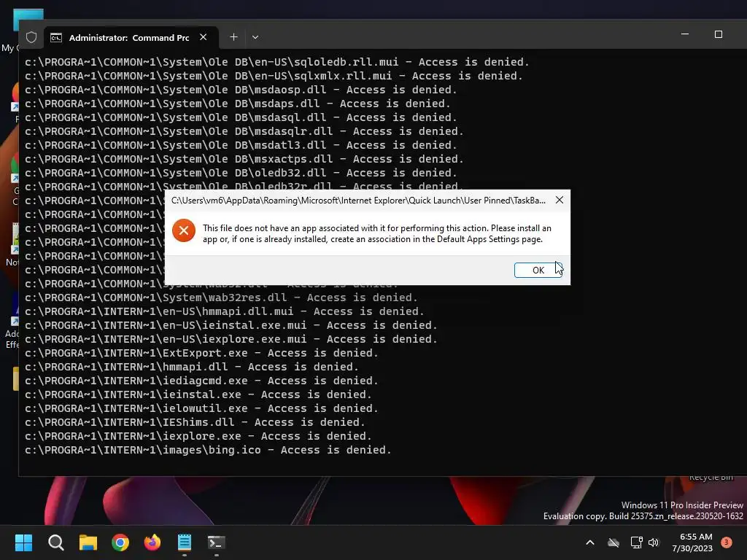Screen dimensions: 747x560
Task: Open taskbar Search
Action: 55,542
